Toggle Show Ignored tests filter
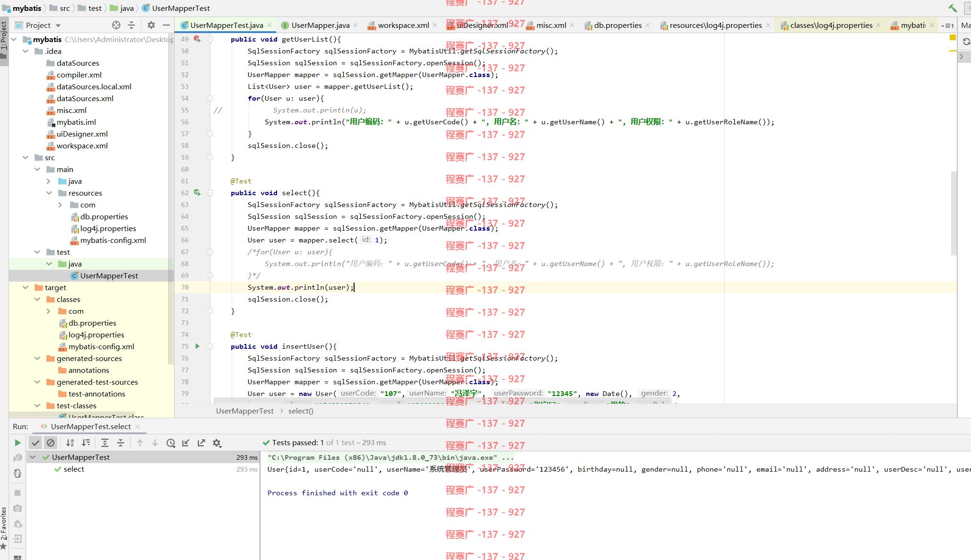The image size is (971, 560). tap(51, 443)
